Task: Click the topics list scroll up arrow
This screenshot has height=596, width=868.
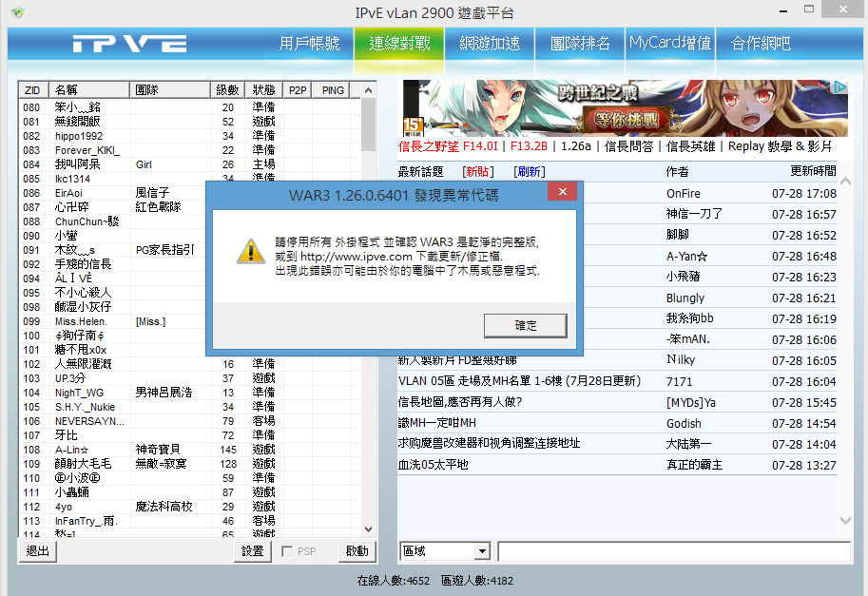Action: (845, 181)
